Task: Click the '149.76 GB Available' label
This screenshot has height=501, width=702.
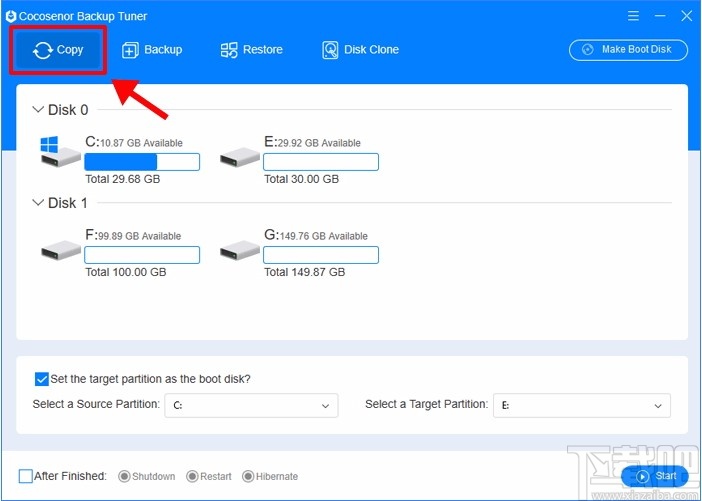Action: coord(324,236)
